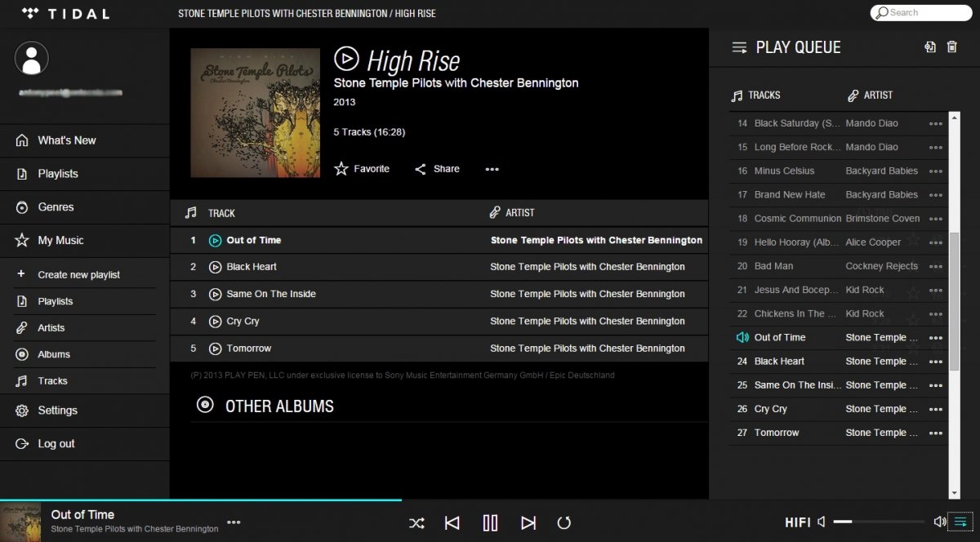Screen dimensions: 980x542
Task: Save play queue as playlist icon
Action: click(929, 47)
